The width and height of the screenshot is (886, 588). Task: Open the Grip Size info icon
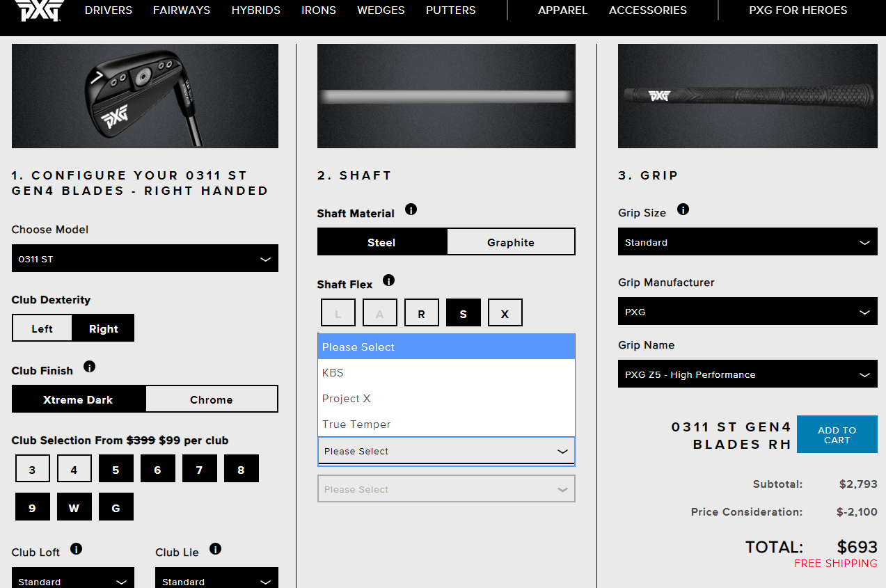pyautogui.click(x=683, y=209)
